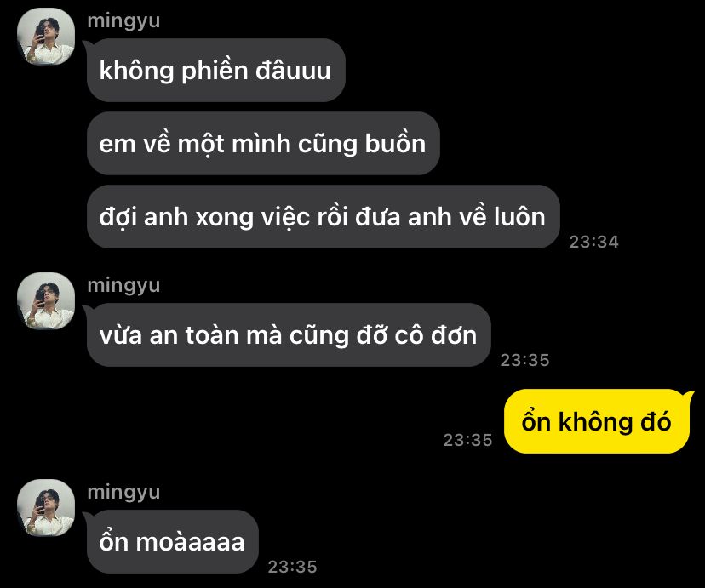Click the word "luôn" in the long message

(519, 216)
